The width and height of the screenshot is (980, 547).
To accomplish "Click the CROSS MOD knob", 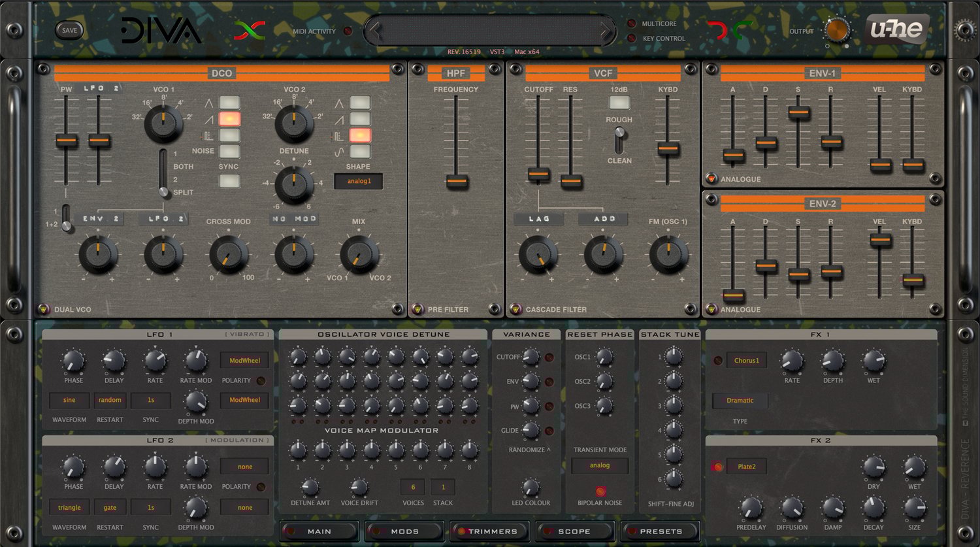I will click(229, 255).
